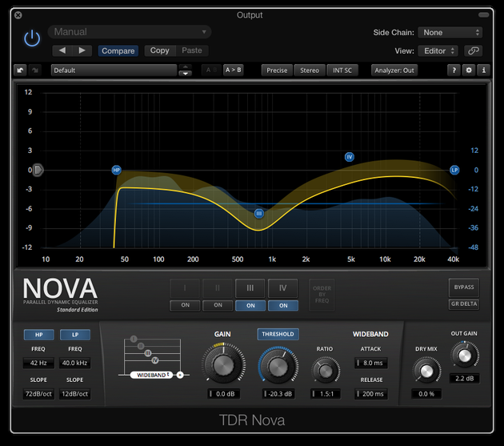Click the HP filter node on graph

coord(116,171)
